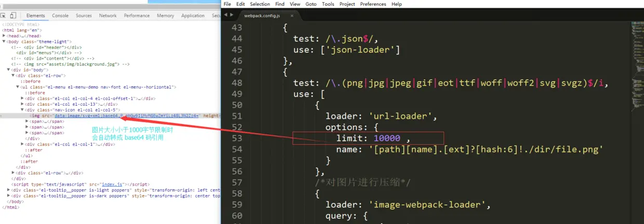Open the Sources tab in DevTools

[84, 16]
